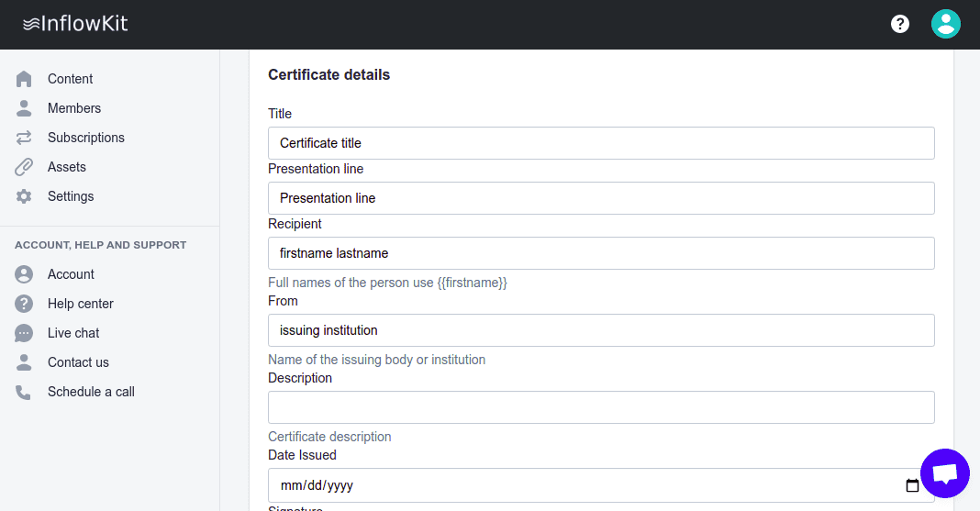This screenshot has height=511, width=980.
Task: Focus the certificate Title field
Action: [601, 143]
